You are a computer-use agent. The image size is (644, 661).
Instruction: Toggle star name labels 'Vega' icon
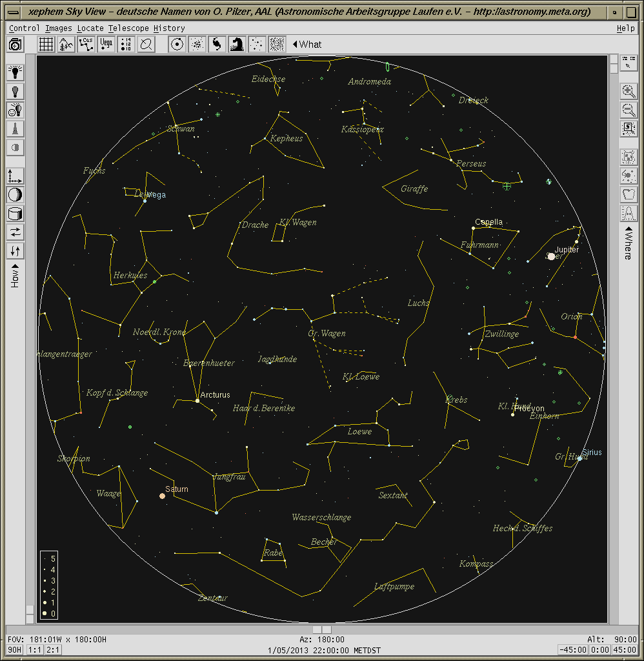[x=106, y=45]
